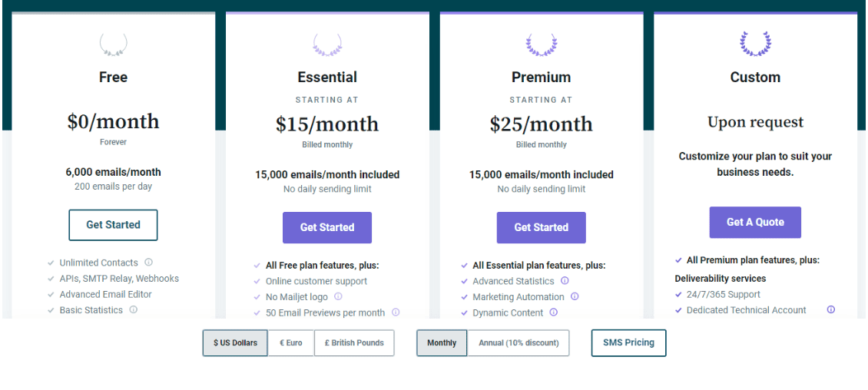Viewport: 868px width, 390px height.
Task: Request a quote via Get A Quote
Action: pyautogui.click(x=755, y=223)
